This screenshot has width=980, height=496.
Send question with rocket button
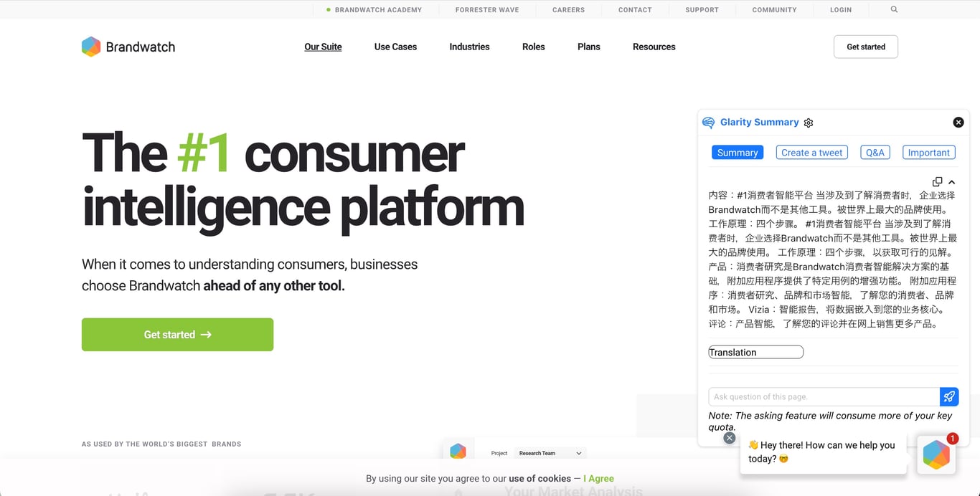[x=949, y=396]
